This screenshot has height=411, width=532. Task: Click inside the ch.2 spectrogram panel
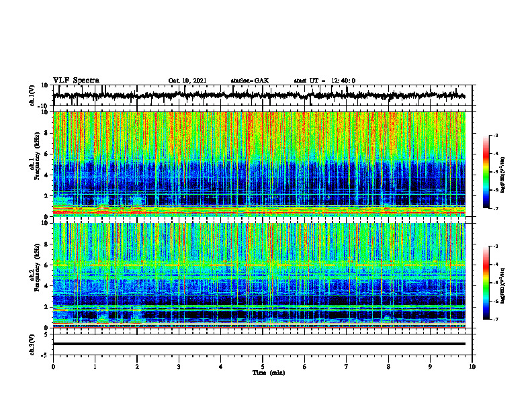[x=259, y=275]
